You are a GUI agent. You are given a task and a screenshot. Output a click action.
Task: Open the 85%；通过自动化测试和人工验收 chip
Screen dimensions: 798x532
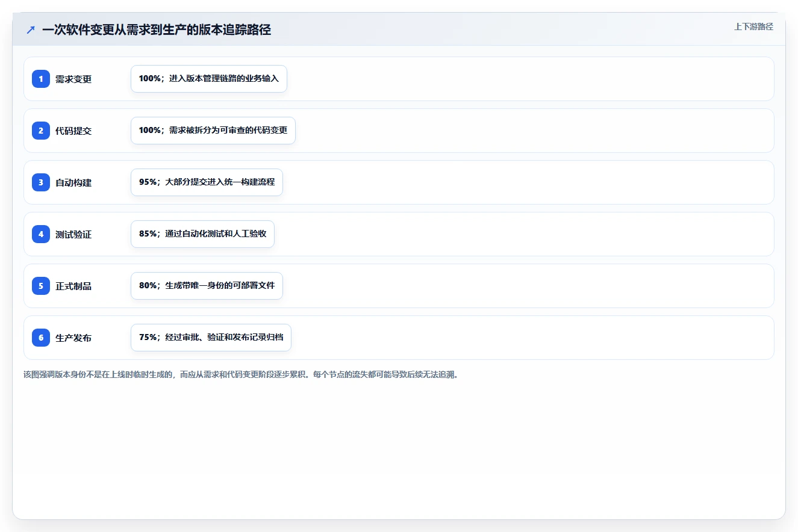point(202,234)
